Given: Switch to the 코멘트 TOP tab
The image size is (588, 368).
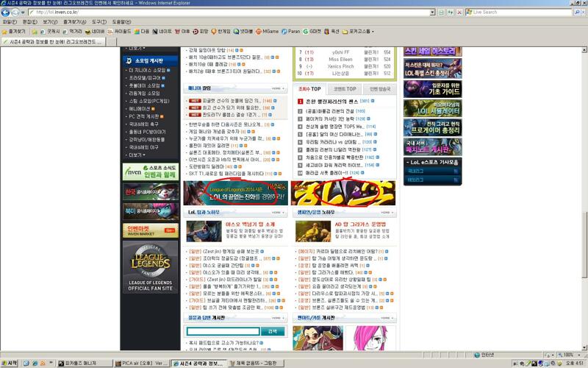Looking at the screenshot, I should point(345,89).
